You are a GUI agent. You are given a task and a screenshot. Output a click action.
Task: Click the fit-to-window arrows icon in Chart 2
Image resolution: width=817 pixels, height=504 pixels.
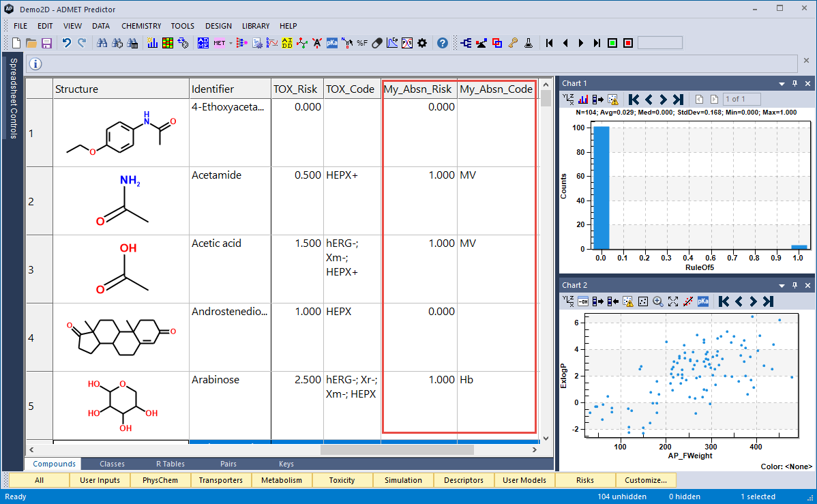673,301
